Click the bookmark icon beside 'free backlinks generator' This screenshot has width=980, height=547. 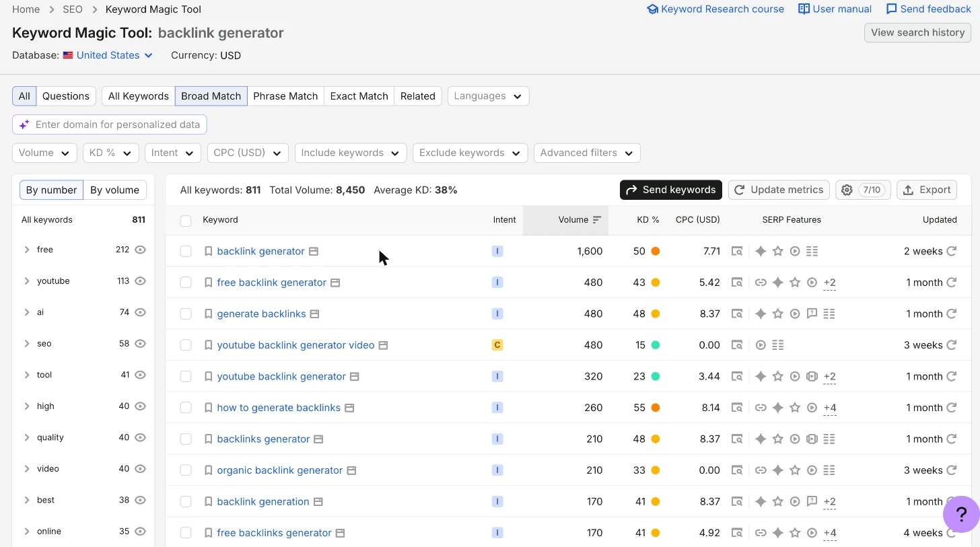coord(209,533)
